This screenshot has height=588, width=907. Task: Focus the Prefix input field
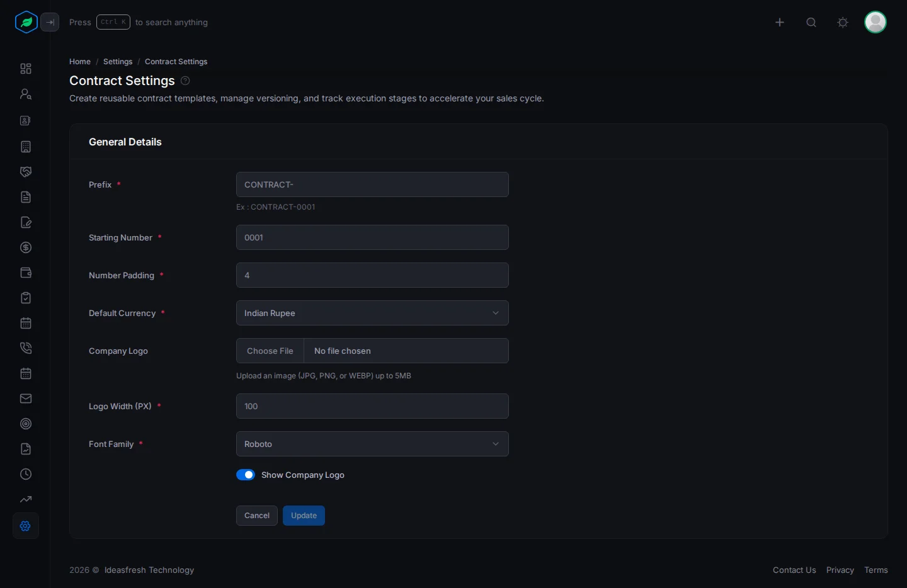tap(372, 184)
